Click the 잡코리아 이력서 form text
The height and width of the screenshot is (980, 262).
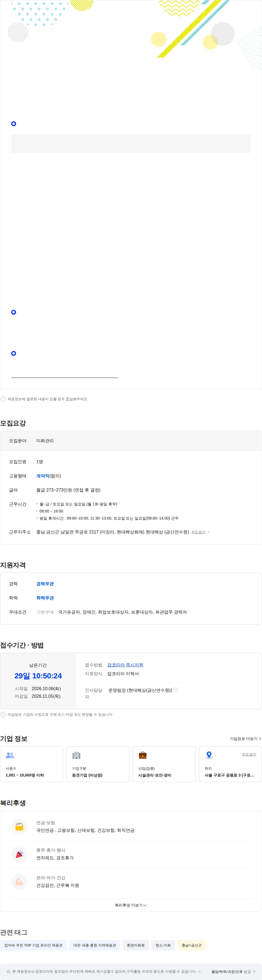pyautogui.click(x=123, y=673)
